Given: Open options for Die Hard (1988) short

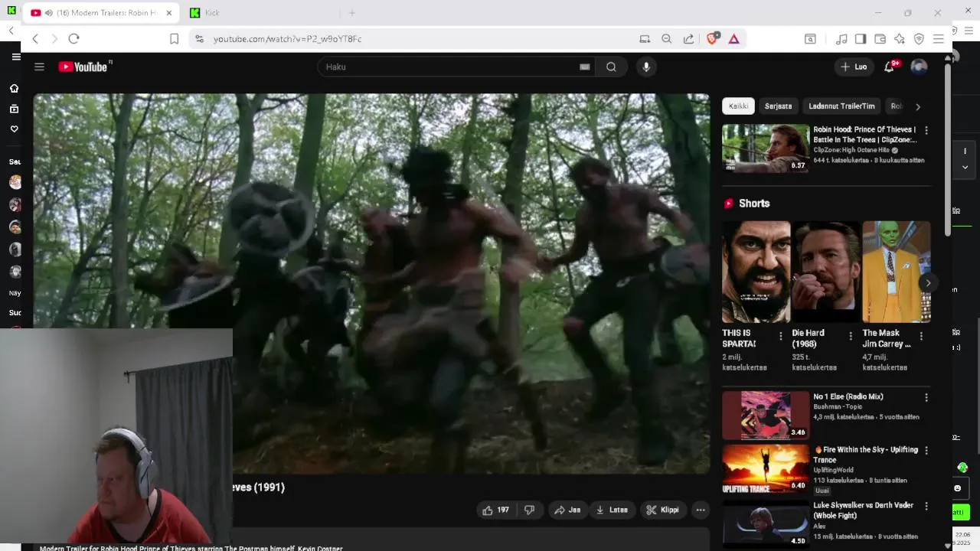Looking at the screenshot, I should [x=850, y=336].
